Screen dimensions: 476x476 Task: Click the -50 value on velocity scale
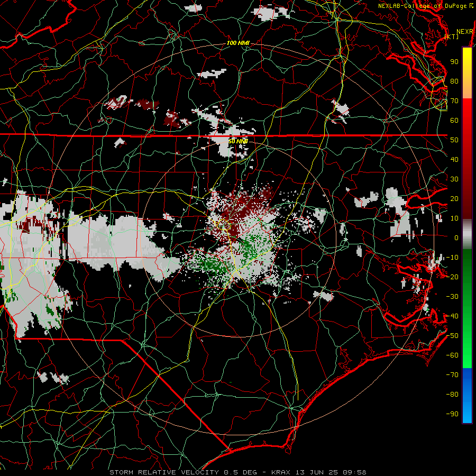[x=452, y=336]
